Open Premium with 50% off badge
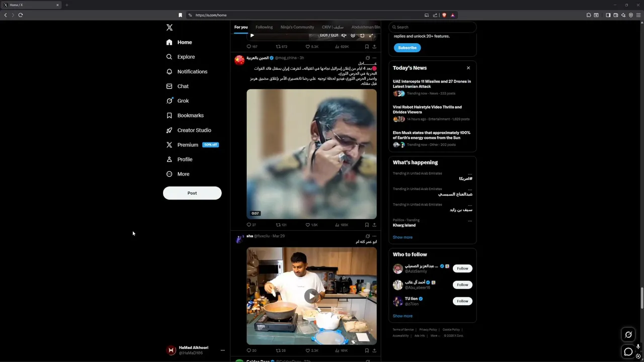Viewport: 644px width, 362px height. 192,145
